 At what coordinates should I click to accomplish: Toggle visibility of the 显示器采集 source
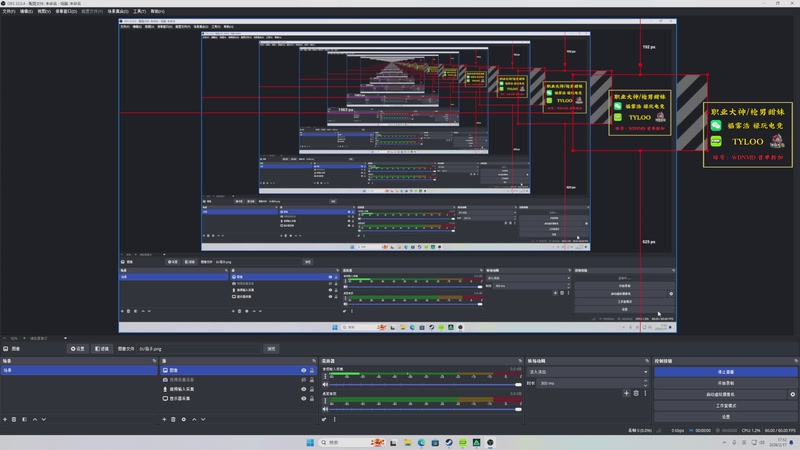click(x=304, y=398)
